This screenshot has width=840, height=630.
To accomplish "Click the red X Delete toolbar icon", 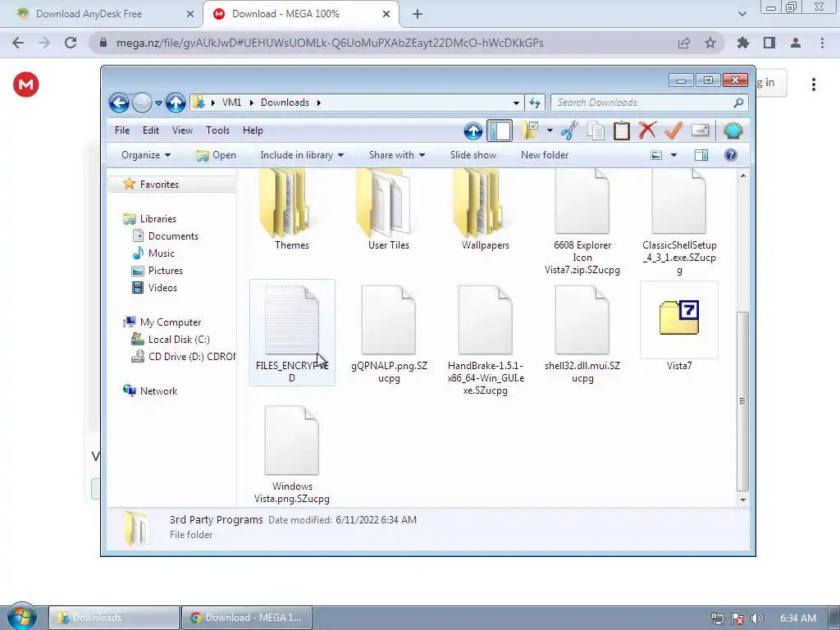I will [647, 130].
